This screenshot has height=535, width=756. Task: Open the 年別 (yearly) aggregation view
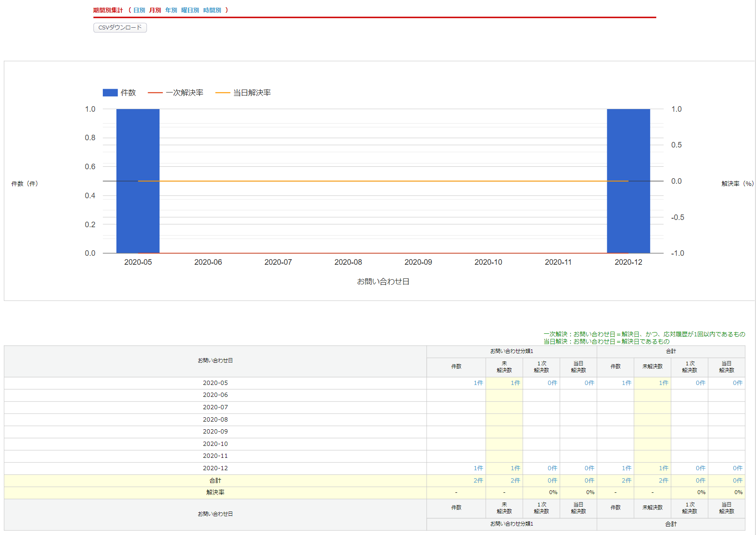tap(171, 10)
